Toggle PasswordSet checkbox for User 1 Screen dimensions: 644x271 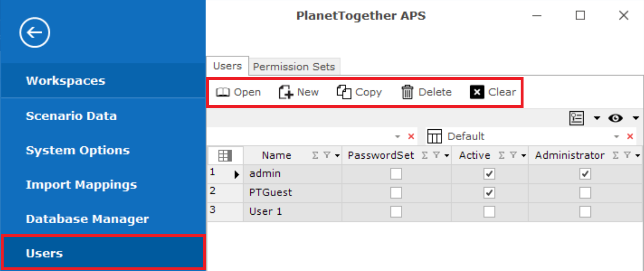tap(396, 211)
